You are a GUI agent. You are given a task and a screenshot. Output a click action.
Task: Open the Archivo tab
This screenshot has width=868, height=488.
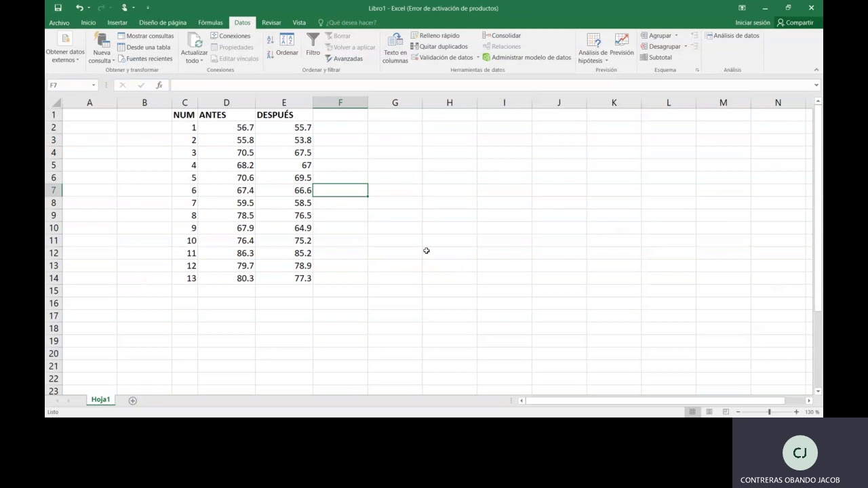(x=59, y=22)
